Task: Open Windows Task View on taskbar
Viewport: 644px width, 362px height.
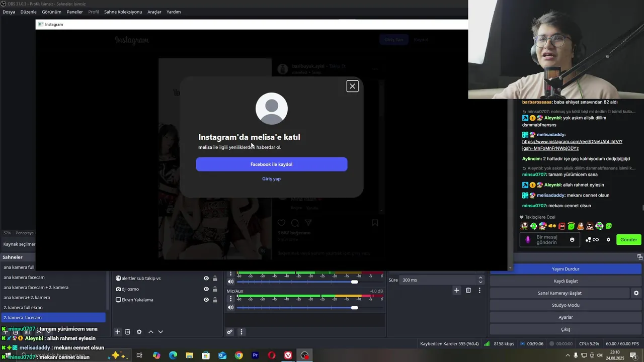Action: 139,355
